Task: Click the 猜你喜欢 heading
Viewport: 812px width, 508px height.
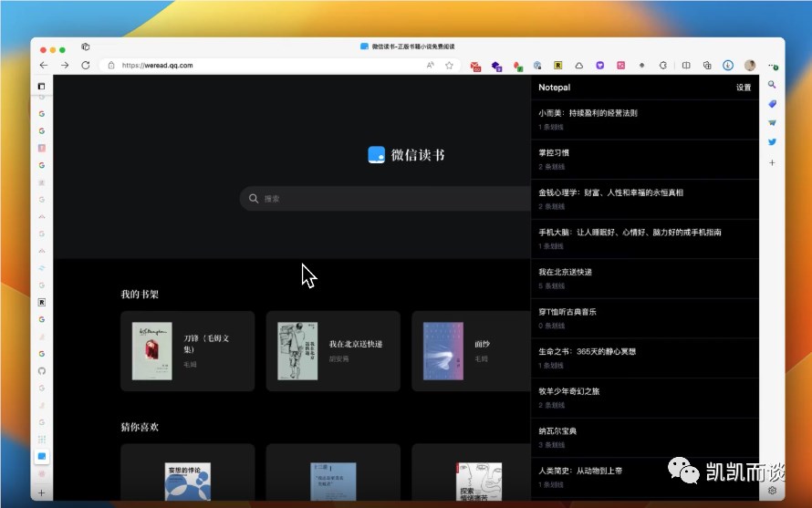Action: click(x=140, y=427)
